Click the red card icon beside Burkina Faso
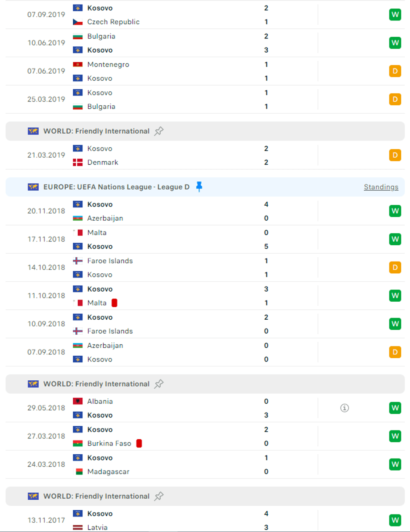Screen dimensions: 410x532 [139, 443]
